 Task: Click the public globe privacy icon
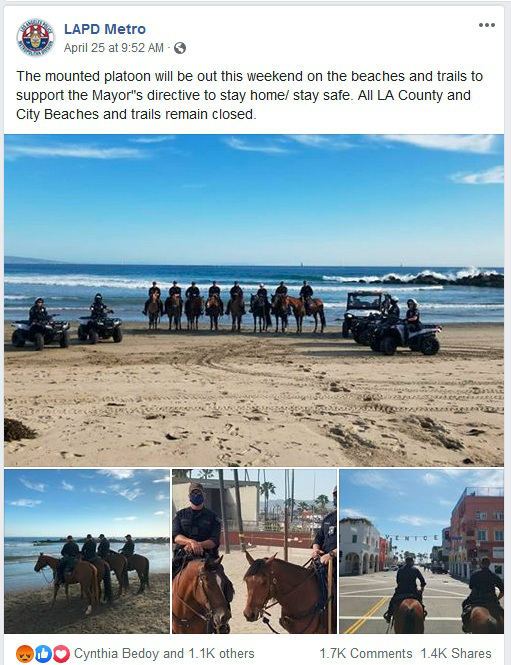click(x=180, y=48)
